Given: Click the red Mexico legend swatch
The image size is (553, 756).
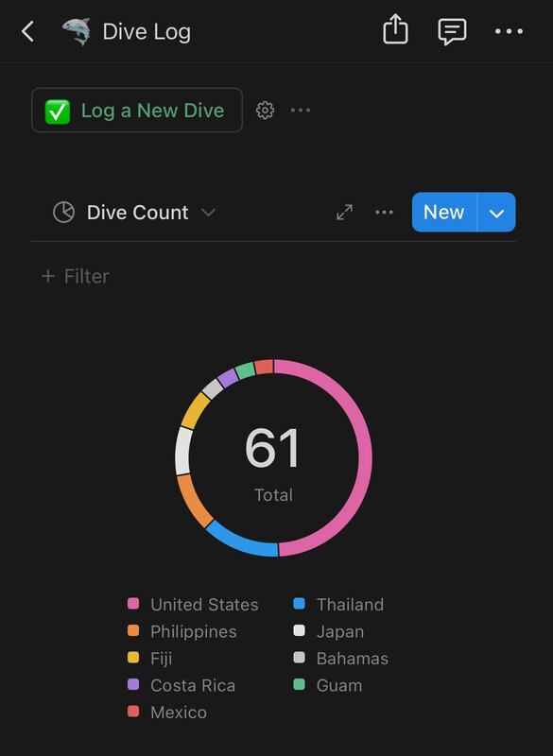Looking at the screenshot, I should click(x=133, y=712).
